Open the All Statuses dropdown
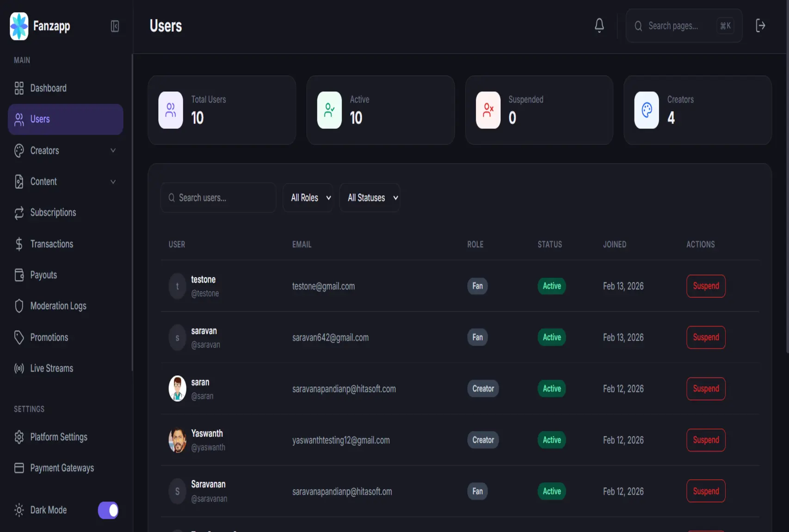This screenshot has height=532, width=789. 370,198
